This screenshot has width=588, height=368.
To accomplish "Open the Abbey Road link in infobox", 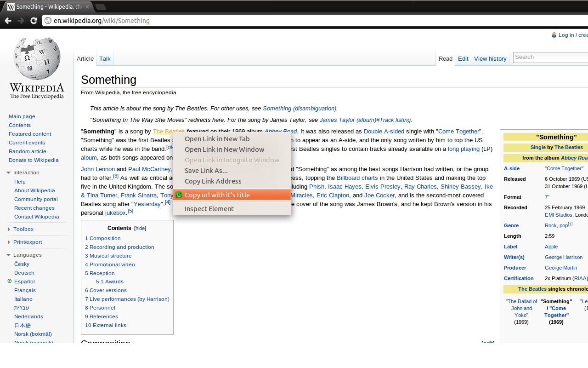I will 574,158.
